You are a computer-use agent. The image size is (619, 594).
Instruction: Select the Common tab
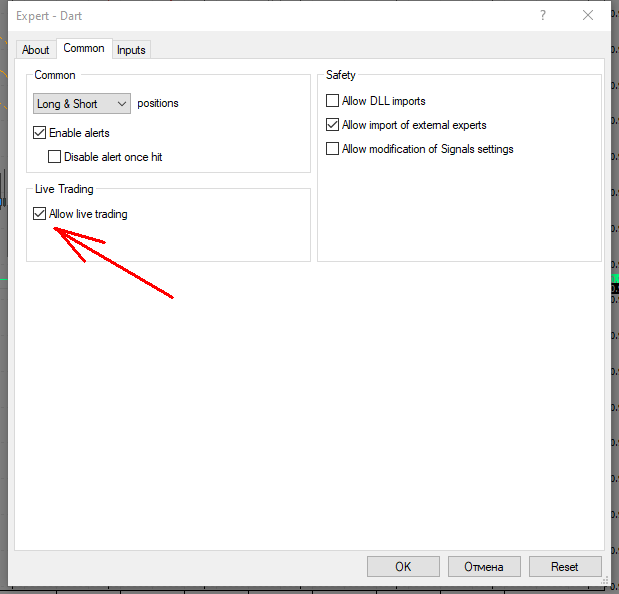[84, 48]
